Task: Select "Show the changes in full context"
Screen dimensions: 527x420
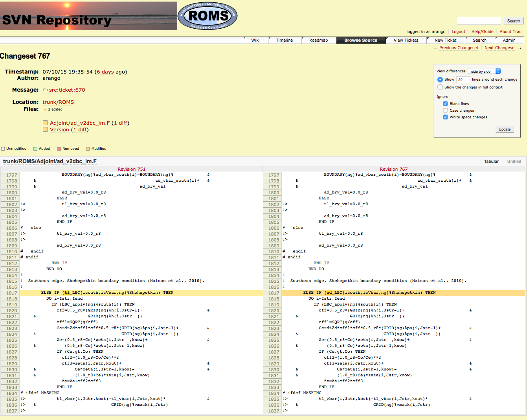Action: coord(440,87)
